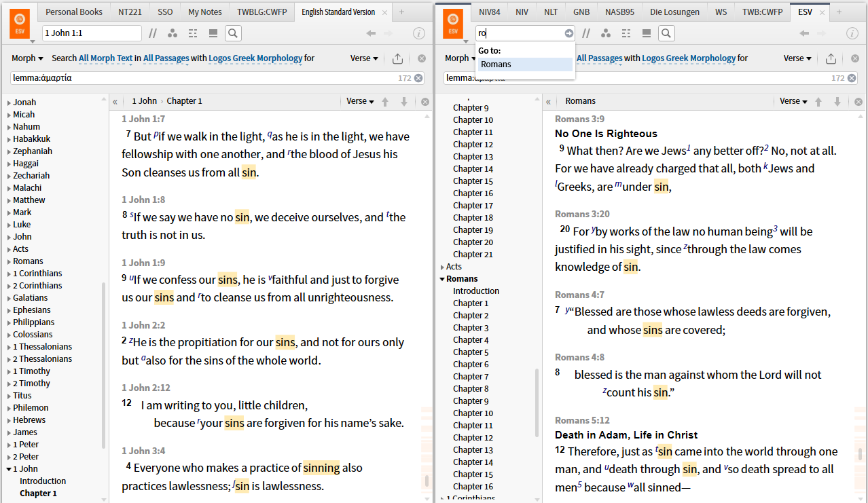The image size is (868, 503).
Task: Expand Acts in the right contents tree
Action: click(442, 267)
